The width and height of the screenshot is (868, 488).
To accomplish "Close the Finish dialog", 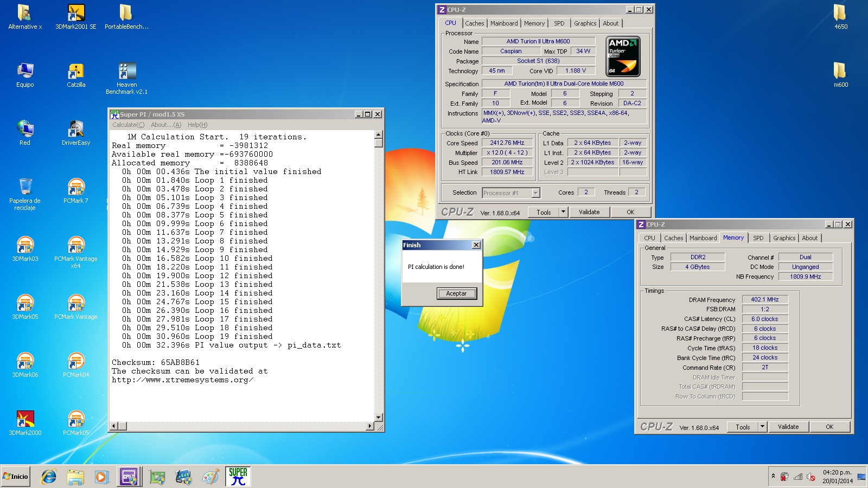I will click(x=476, y=245).
